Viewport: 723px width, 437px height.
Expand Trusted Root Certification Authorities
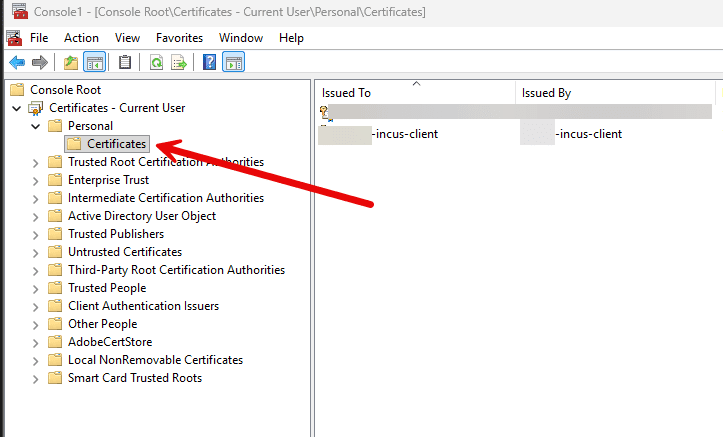(x=36, y=163)
